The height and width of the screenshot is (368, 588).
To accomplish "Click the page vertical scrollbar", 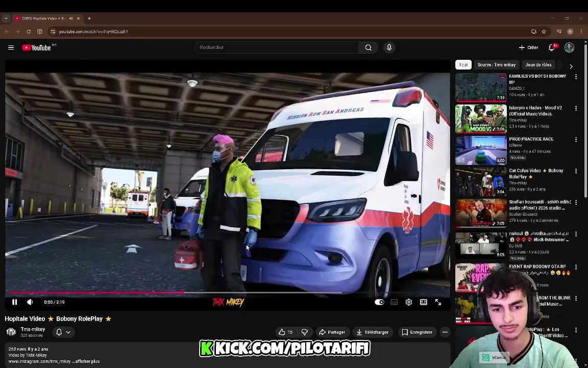I will [586, 120].
